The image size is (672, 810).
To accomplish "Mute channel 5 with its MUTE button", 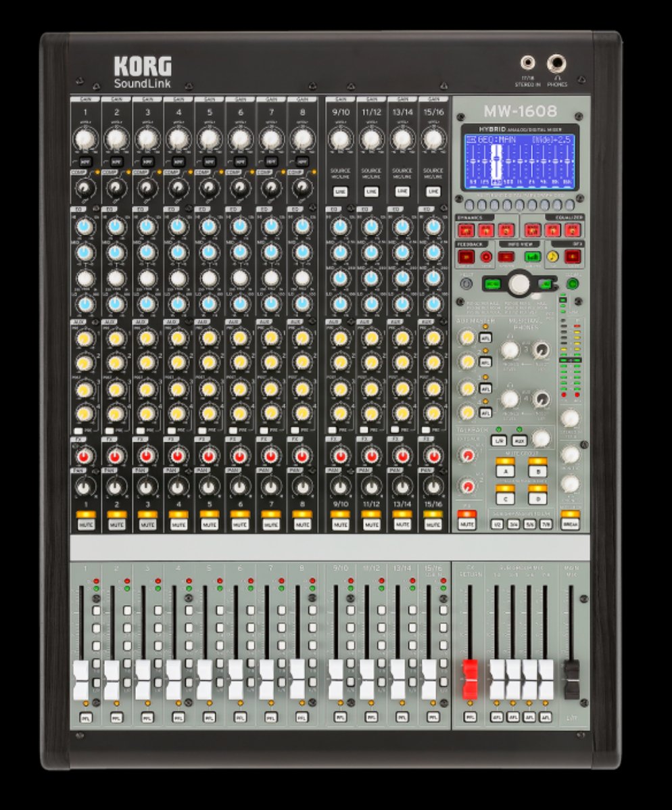I will [x=209, y=525].
